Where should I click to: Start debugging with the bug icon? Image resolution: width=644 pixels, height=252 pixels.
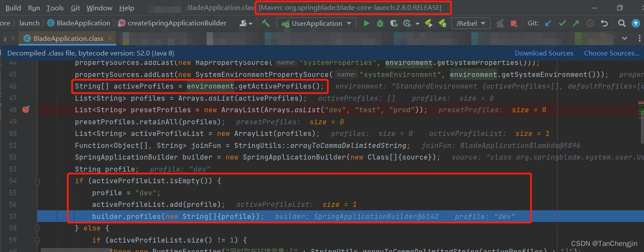pos(380,23)
